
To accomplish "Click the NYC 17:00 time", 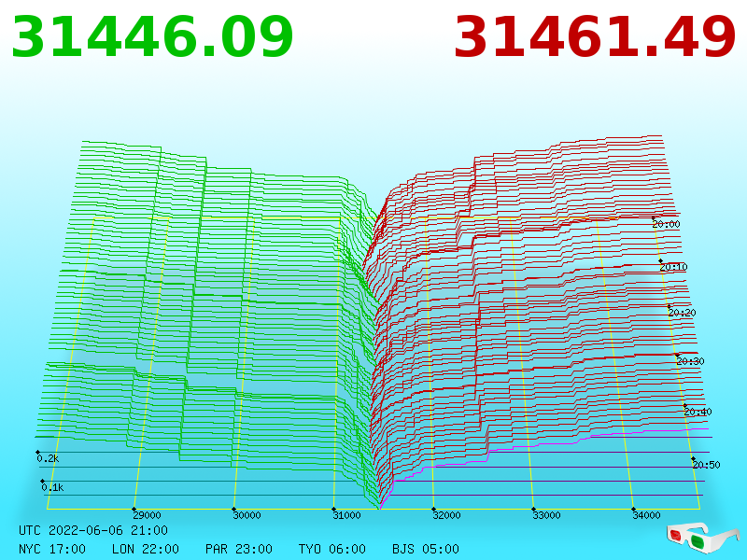I will [x=52, y=549].
